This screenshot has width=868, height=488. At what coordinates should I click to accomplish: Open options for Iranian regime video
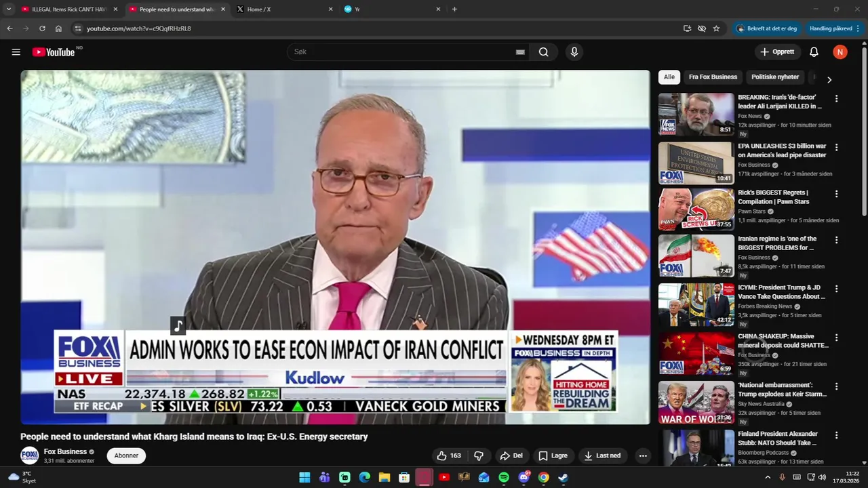836,240
